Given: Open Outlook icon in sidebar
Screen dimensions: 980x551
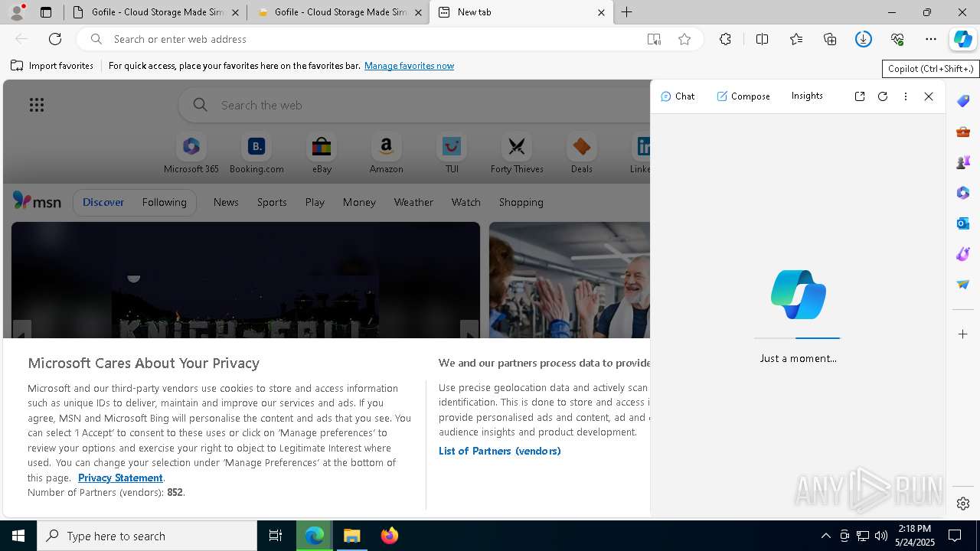Looking at the screenshot, I should pyautogui.click(x=963, y=223).
